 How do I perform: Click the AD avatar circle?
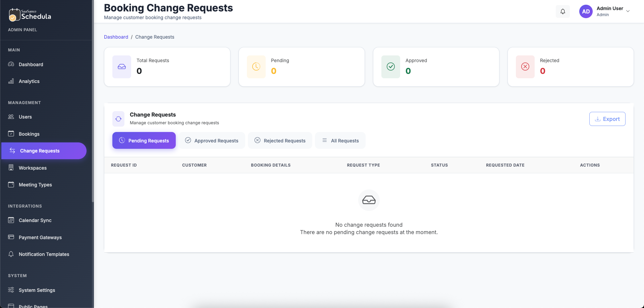click(586, 11)
